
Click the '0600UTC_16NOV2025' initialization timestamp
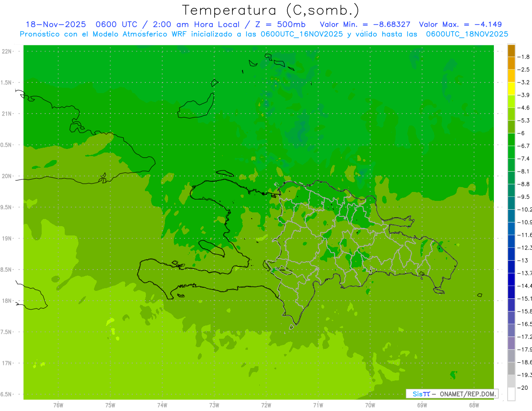[x=301, y=34]
